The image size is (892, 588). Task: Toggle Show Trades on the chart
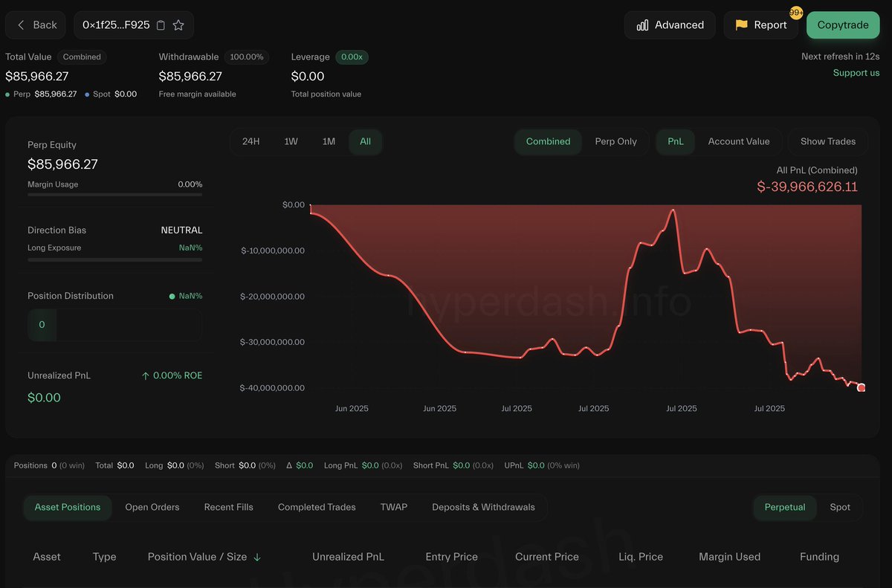click(827, 141)
